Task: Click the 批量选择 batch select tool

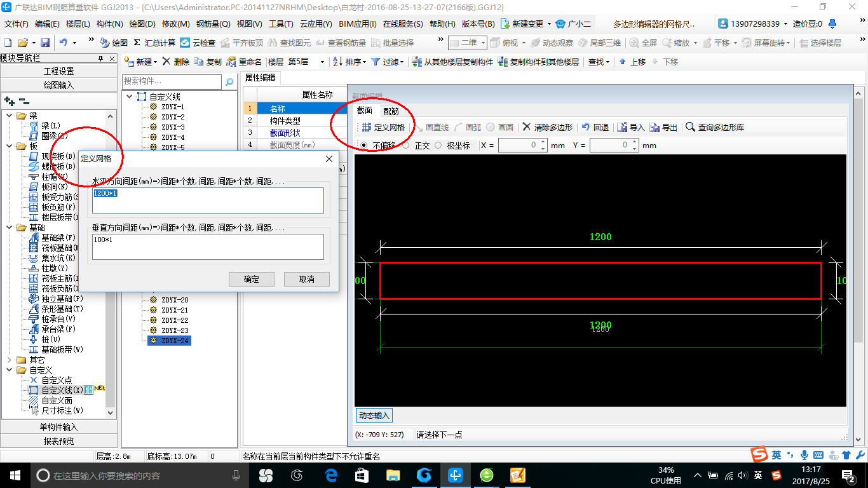Action: tap(393, 43)
